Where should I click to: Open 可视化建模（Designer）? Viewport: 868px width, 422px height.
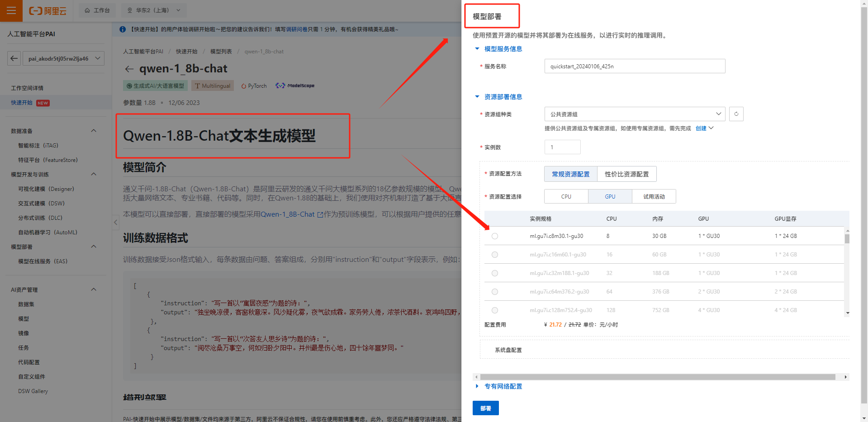click(x=46, y=189)
